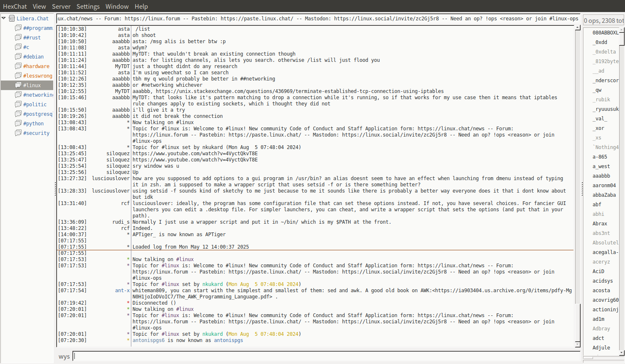Viewport: 625px width, 364px height.
Task: Switch to the #lesswrong channel
Action: (37, 76)
